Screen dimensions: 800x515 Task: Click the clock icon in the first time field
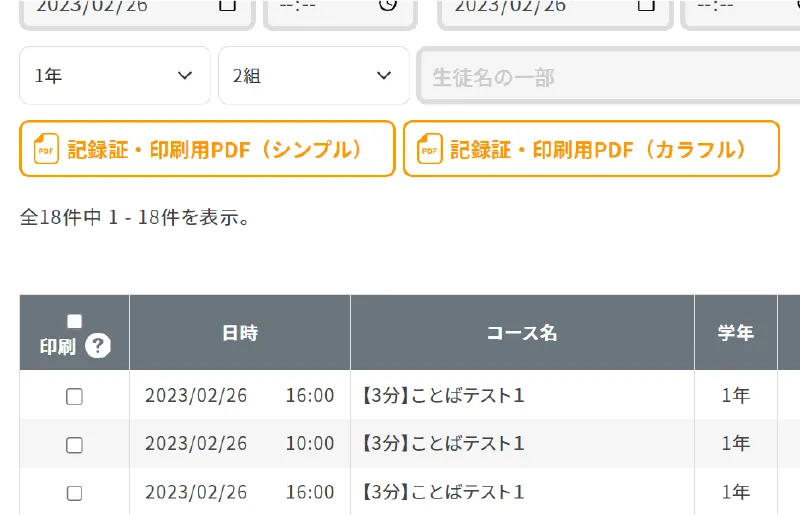(388, 5)
